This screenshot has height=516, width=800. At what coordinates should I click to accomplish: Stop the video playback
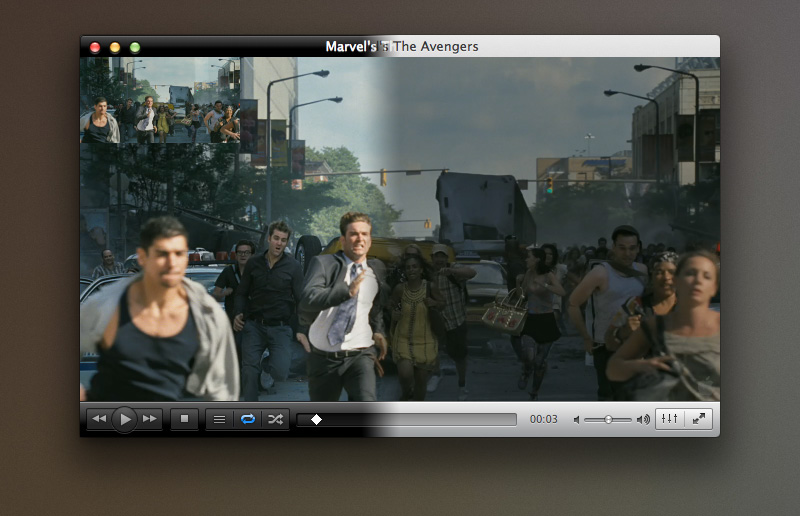184,419
